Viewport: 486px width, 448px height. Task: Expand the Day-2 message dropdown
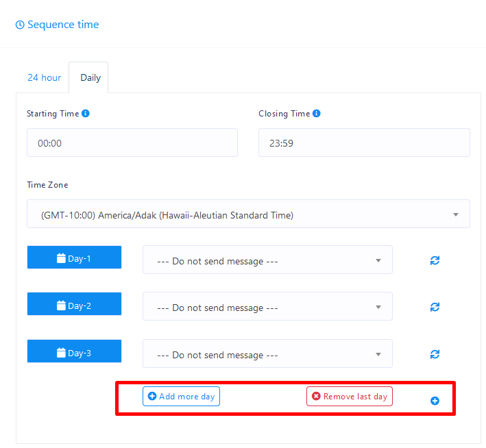267,307
